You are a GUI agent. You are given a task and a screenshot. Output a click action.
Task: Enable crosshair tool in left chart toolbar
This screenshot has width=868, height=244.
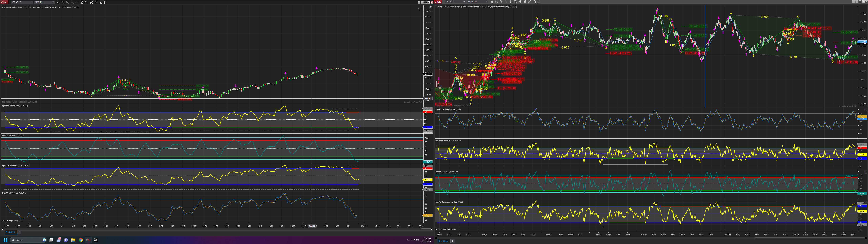[x=77, y=2]
